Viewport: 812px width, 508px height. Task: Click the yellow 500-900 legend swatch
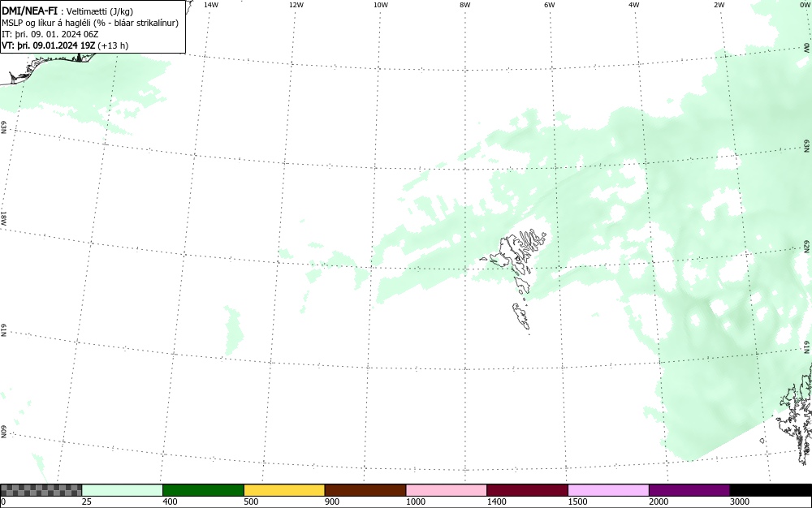(x=284, y=490)
